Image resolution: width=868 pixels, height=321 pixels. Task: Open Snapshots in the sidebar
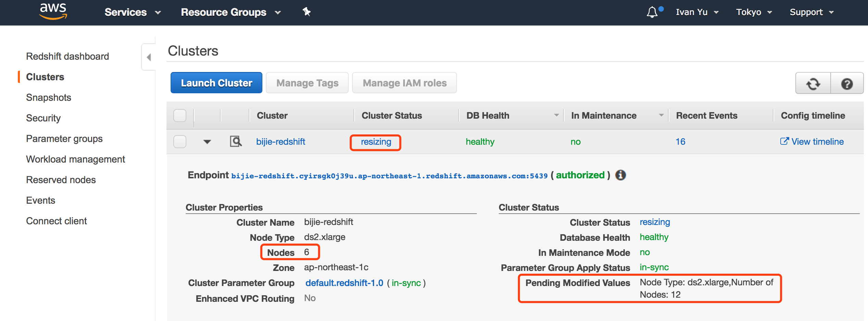49,97
